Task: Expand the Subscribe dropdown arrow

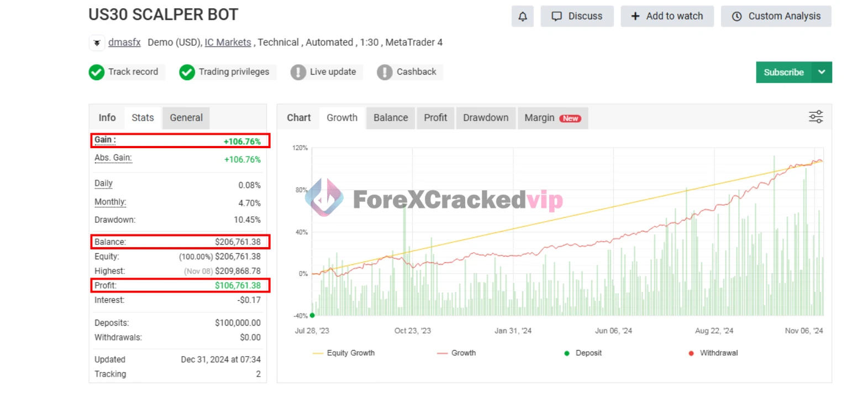Action: pos(822,72)
